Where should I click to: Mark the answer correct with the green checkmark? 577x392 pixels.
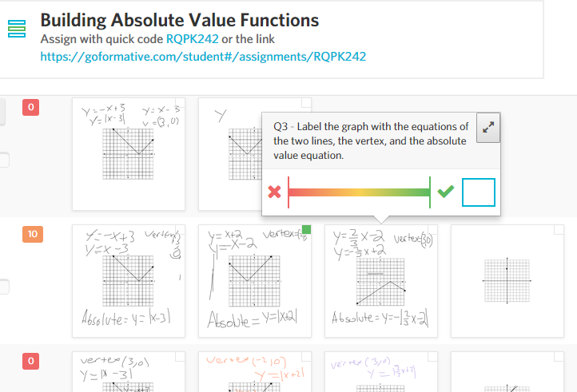pyautogui.click(x=446, y=192)
